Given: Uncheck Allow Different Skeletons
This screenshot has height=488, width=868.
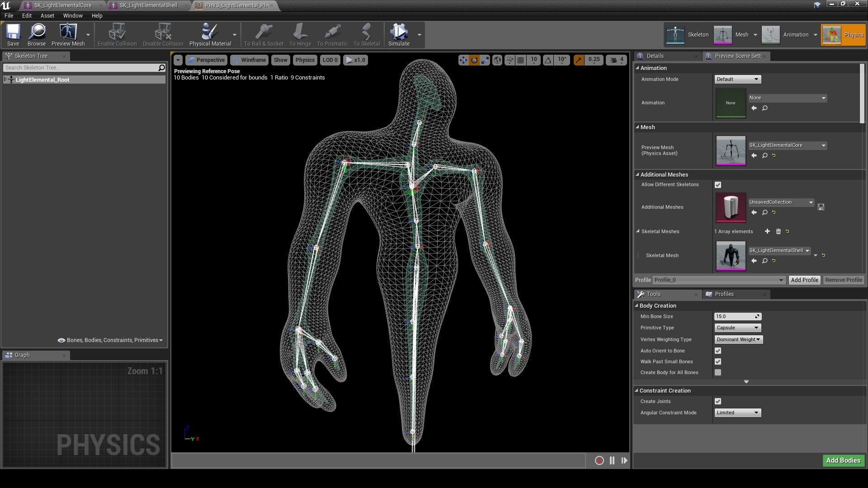Looking at the screenshot, I should pyautogui.click(x=718, y=185).
